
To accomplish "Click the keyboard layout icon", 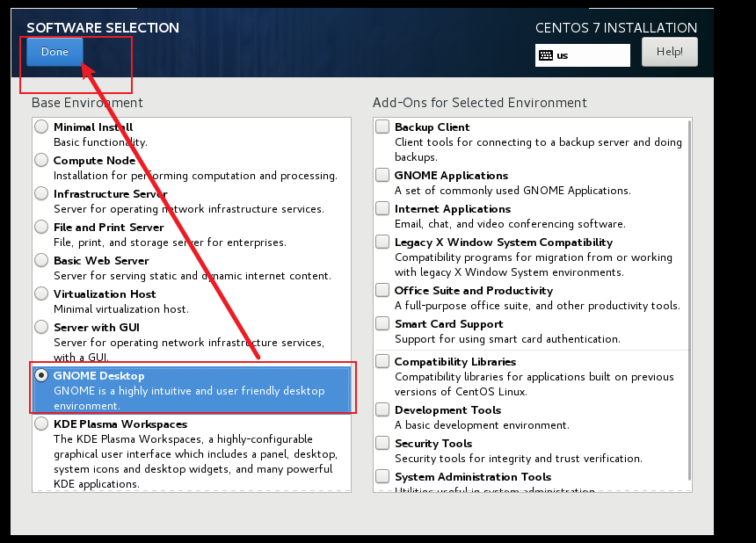I will 546,55.
